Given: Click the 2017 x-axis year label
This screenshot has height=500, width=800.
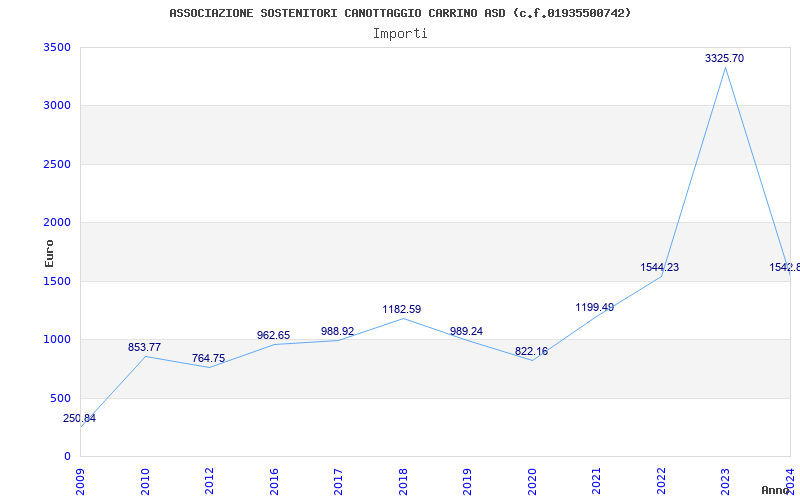Looking at the screenshot, I should pos(338,482).
